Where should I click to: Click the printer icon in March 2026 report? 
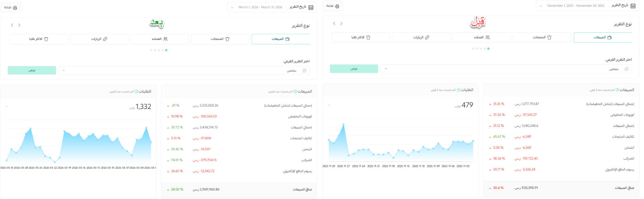click(x=15, y=8)
